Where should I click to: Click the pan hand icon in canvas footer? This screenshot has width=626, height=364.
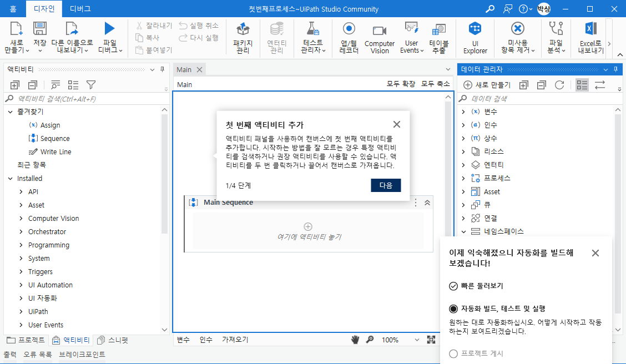355,340
